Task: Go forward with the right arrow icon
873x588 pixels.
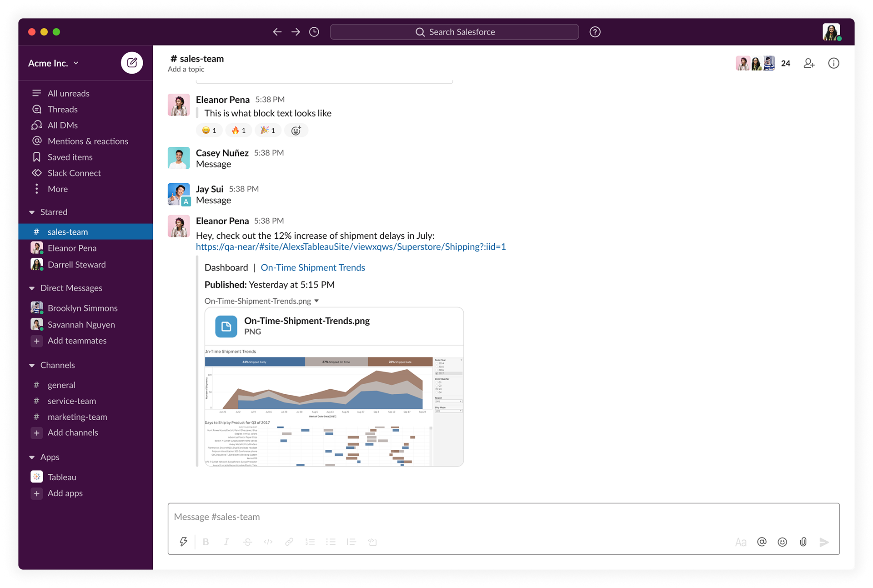Action: coord(296,32)
